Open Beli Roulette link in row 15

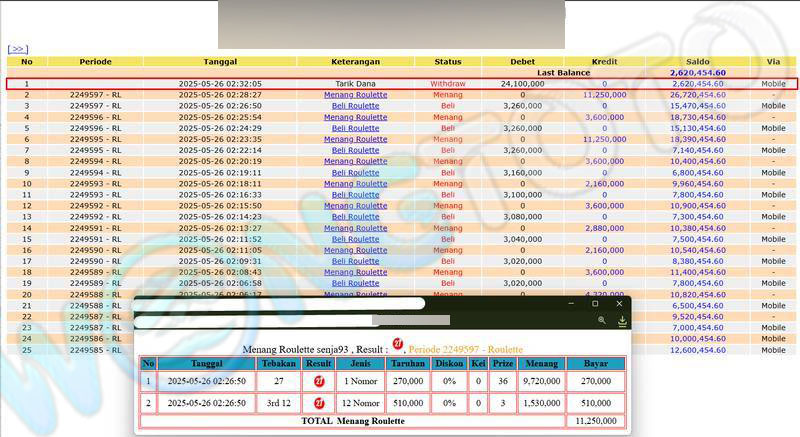click(355, 239)
